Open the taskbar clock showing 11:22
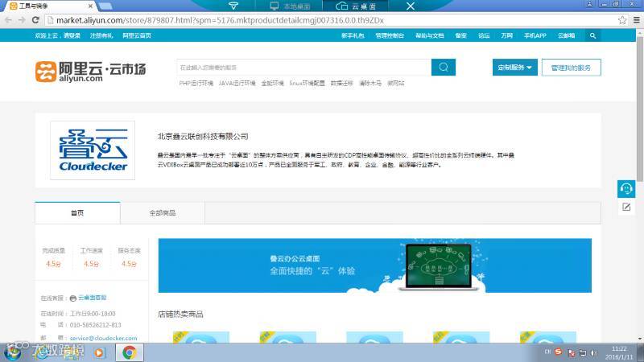This screenshot has width=644, height=362. click(x=619, y=353)
